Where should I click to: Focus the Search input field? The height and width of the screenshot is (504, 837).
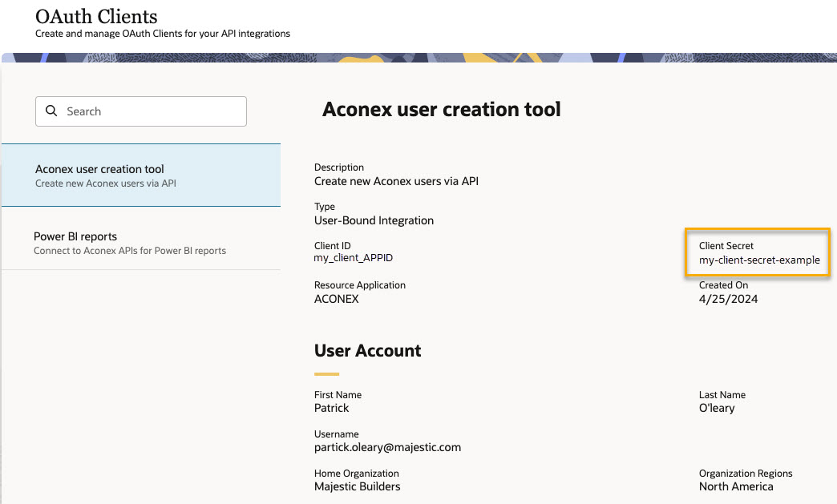coord(141,111)
